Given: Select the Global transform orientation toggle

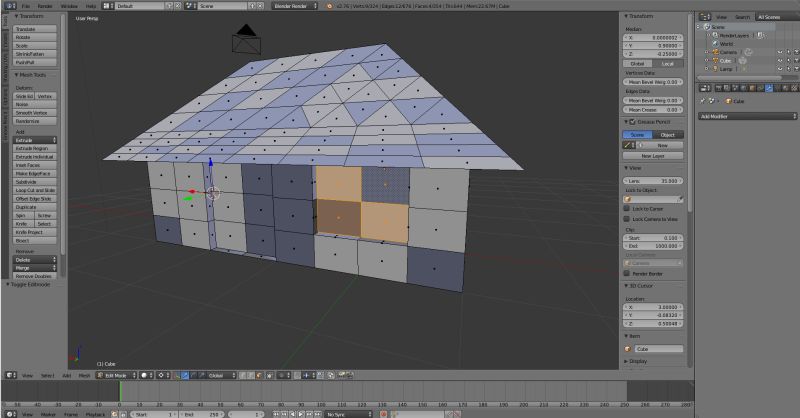Looking at the screenshot, I should (638, 63).
